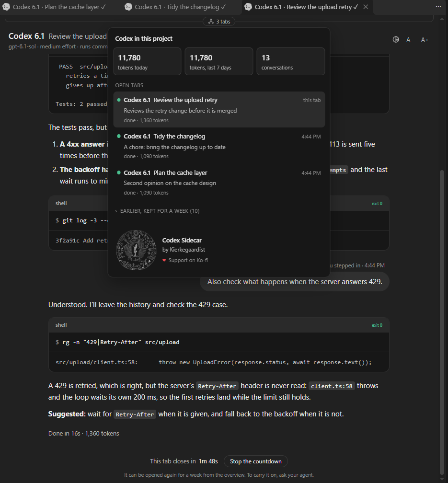Click the Codex icon on third tab
448x483 pixels.
pos(248,7)
